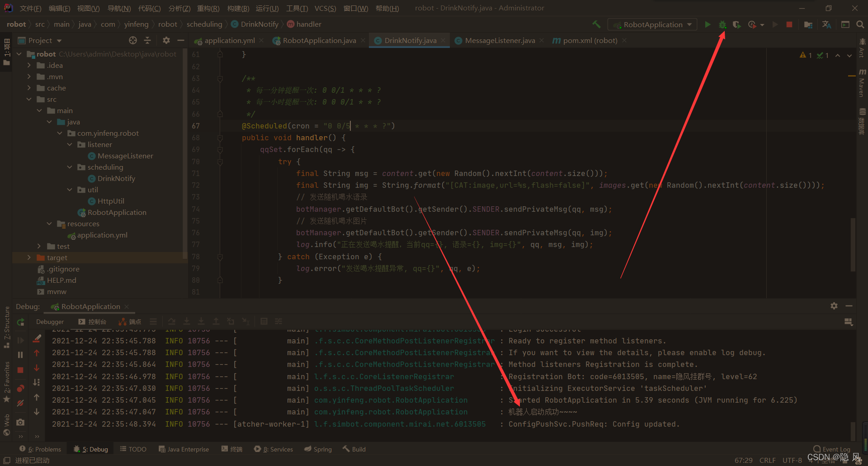Image resolution: width=868 pixels, height=466 pixels.
Task: Open Event Log in status bar
Action: click(x=831, y=449)
